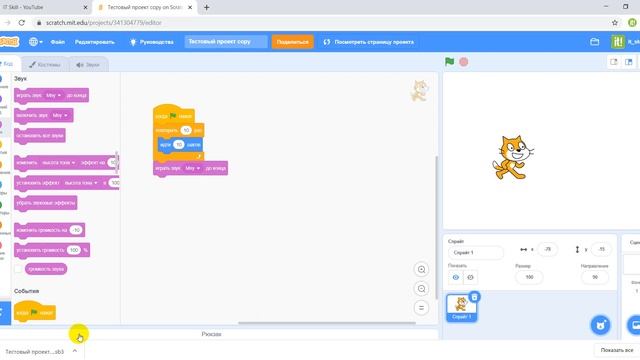Click the 'когда флаг нажат' block in palette

(35, 312)
